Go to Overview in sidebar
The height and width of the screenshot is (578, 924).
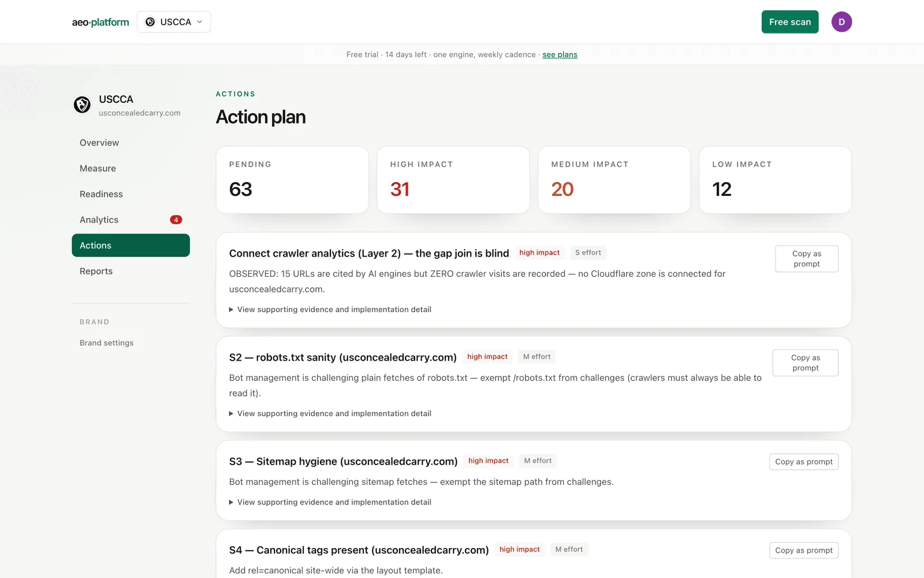tap(131, 143)
